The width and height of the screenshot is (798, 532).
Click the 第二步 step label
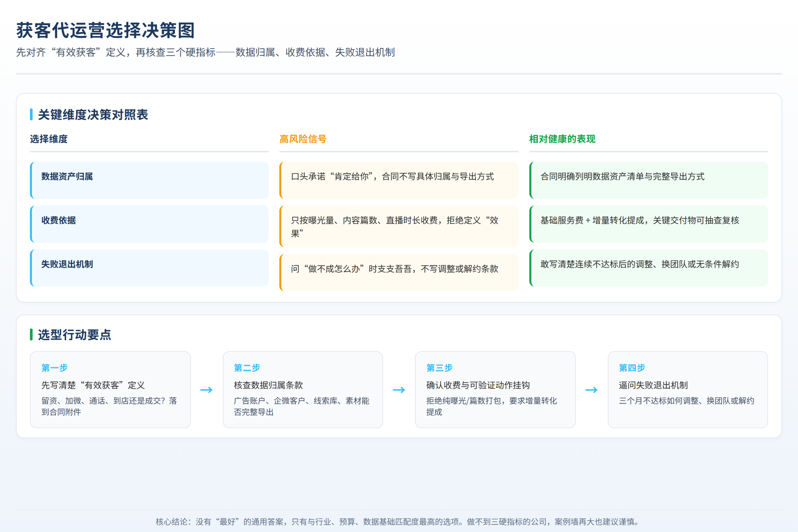247,368
